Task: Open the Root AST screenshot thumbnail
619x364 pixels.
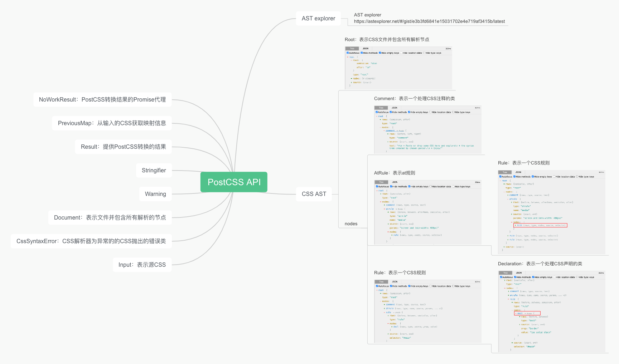Action: pyautogui.click(x=398, y=68)
